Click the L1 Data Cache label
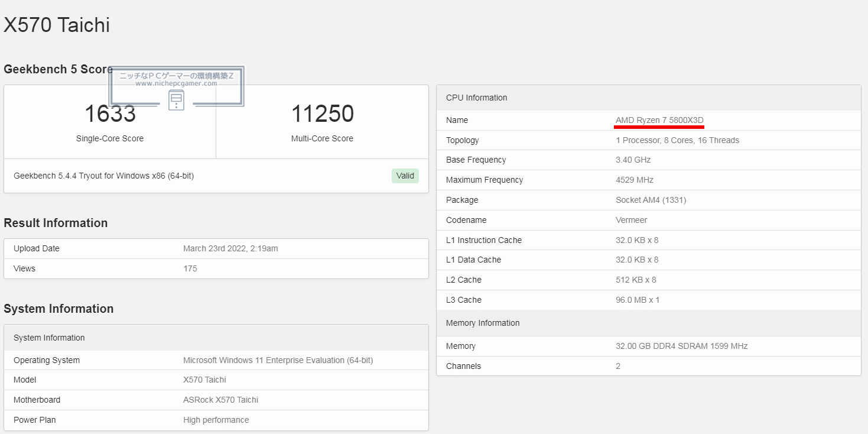 [x=473, y=260]
